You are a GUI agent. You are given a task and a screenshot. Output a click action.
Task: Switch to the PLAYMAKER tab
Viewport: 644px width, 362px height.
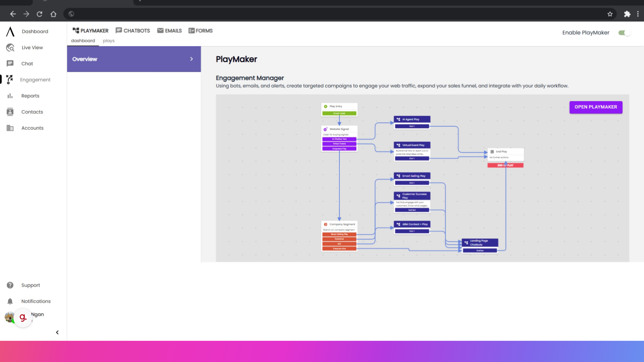[91, 31]
